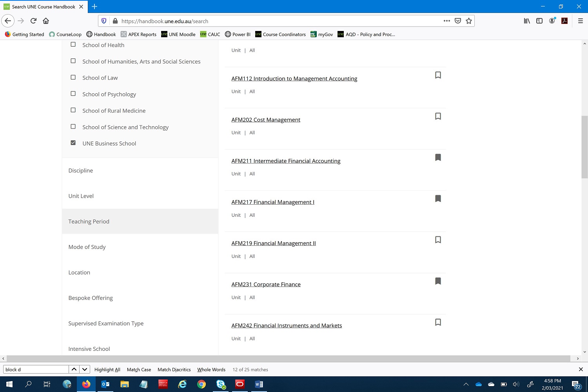Open the AFM231 Corporate Finance link
The width and height of the screenshot is (588, 392).
pyautogui.click(x=266, y=284)
